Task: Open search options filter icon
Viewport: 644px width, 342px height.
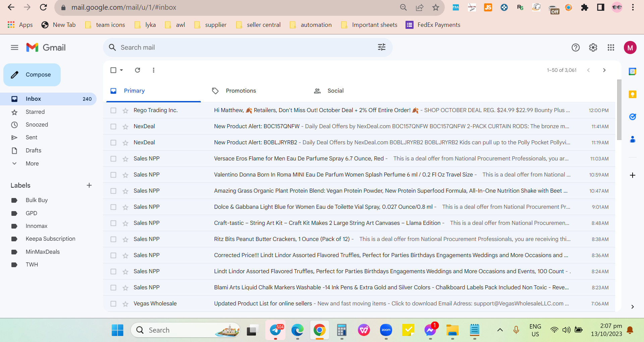Action: point(381,47)
